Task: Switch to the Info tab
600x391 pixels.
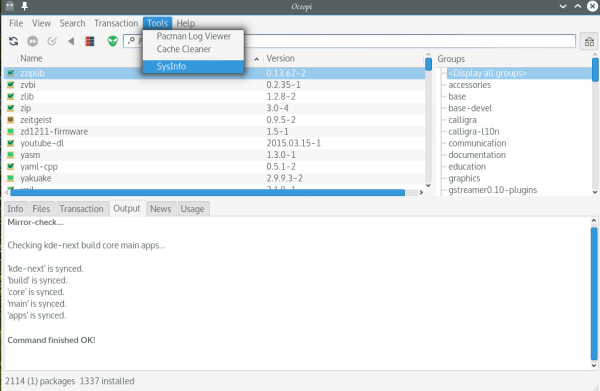Action: click(15, 209)
